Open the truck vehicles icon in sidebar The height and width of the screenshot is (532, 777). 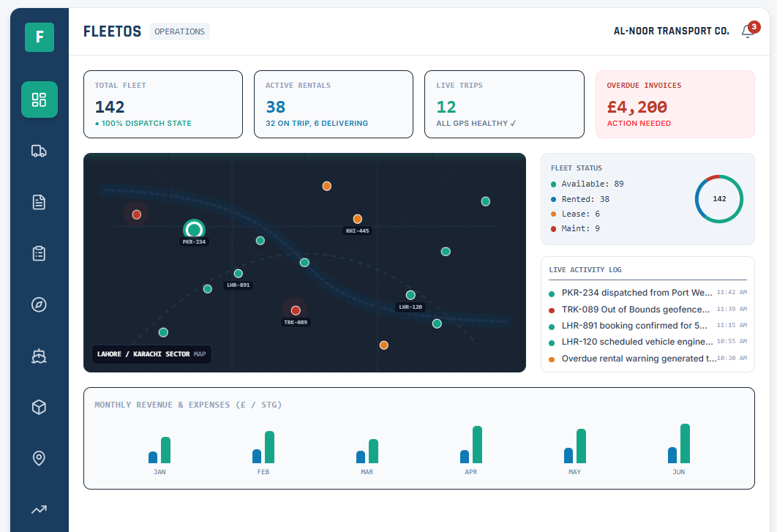click(x=40, y=151)
